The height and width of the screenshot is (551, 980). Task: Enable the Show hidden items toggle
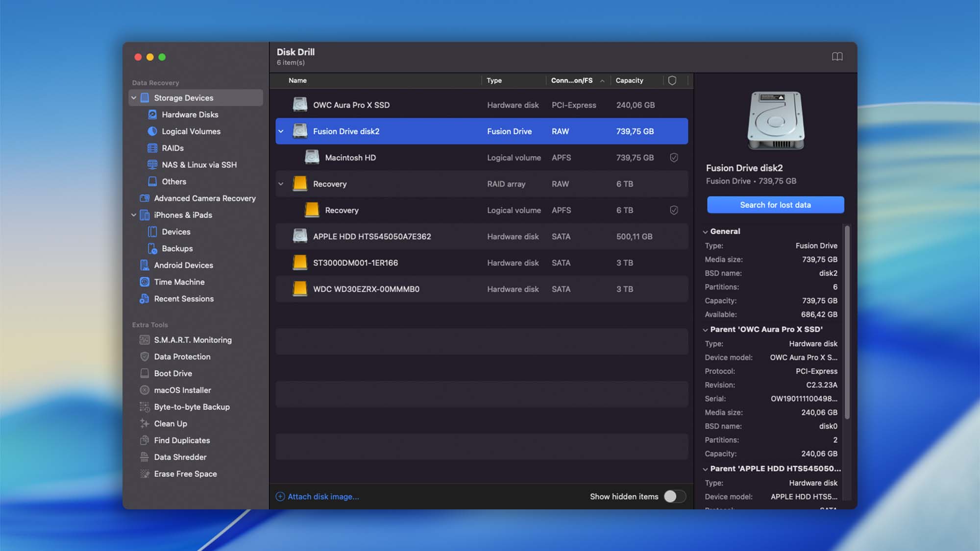674,496
